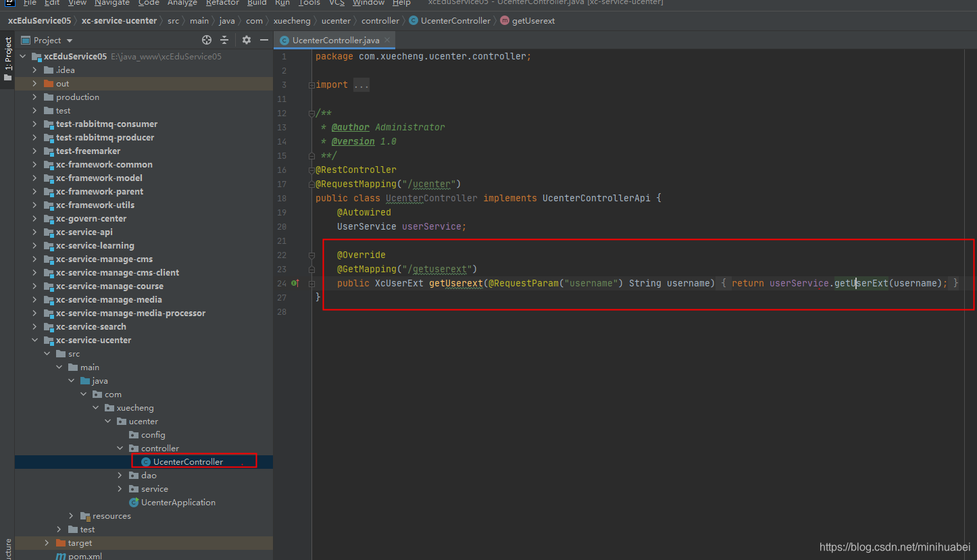Open the Refactor menu

222,3
